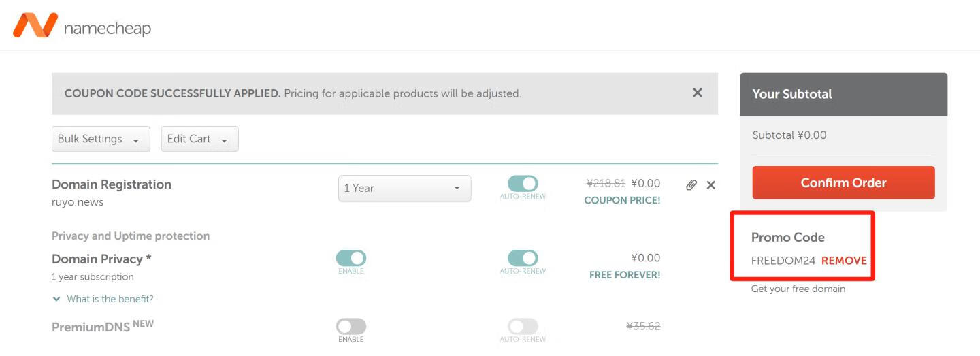
Task: Click the ruyo.news domain name
Action: tap(78, 202)
